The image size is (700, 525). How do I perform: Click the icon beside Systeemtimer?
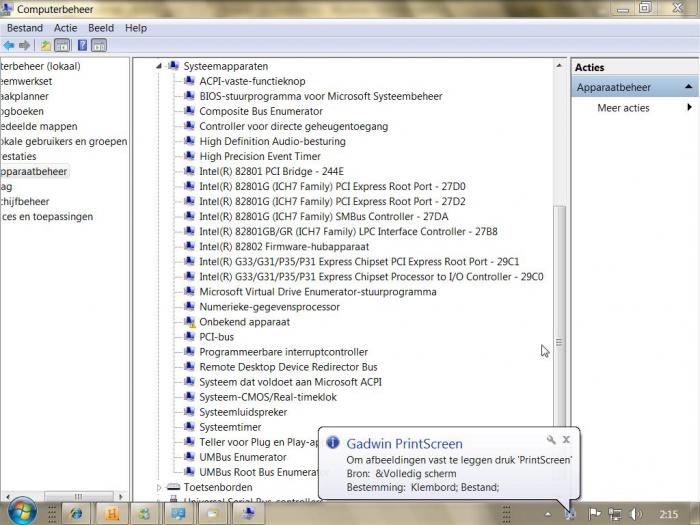tap(189, 427)
